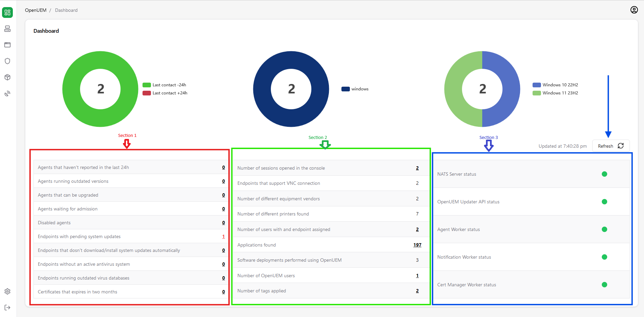
Task: Click the 'Agent Worker status' label
Action: point(459,230)
